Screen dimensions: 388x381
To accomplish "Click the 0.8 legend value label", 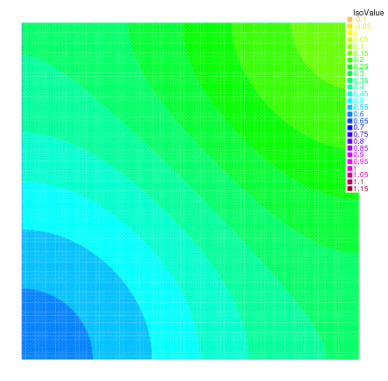I will pyautogui.click(x=359, y=141).
